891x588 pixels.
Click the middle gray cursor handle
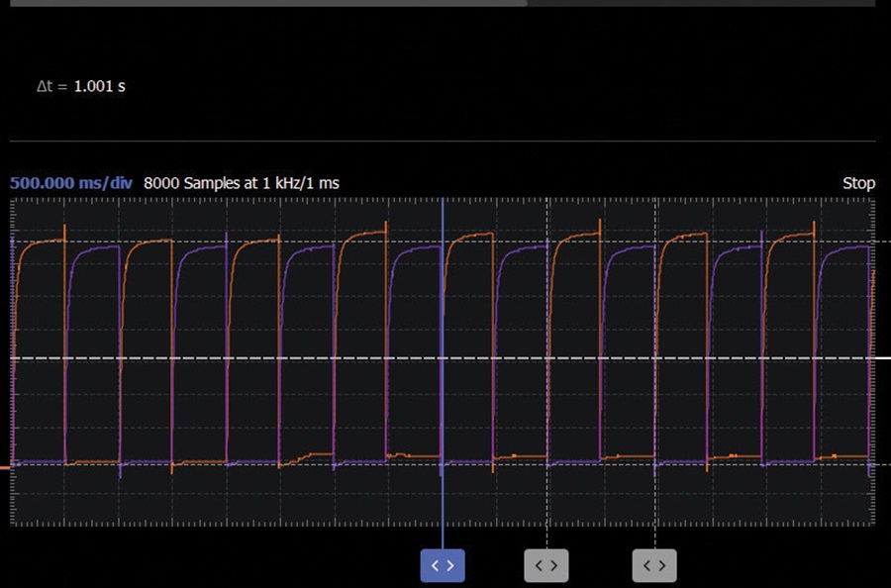point(546,565)
